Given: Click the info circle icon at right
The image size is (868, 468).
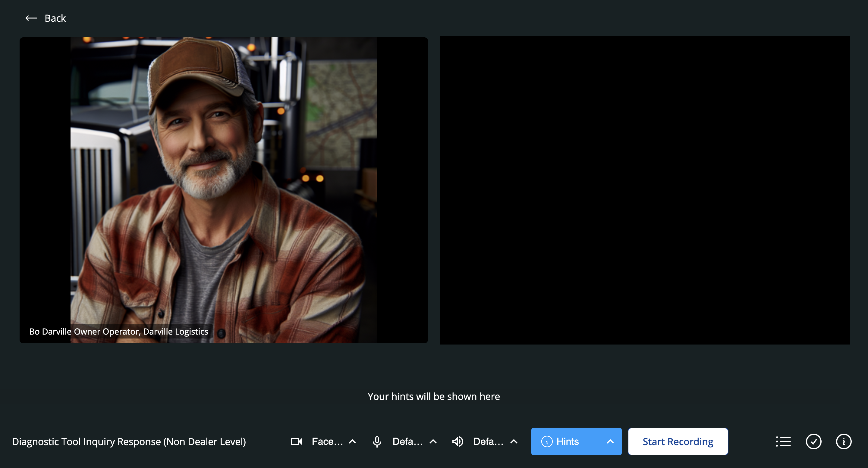Looking at the screenshot, I should (x=843, y=441).
